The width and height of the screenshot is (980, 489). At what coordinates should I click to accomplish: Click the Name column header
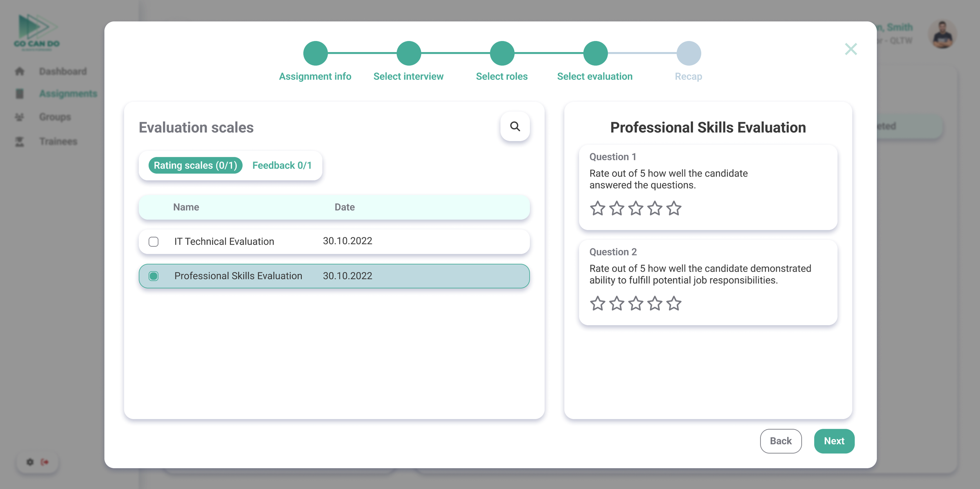pyautogui.click(x=186, y=207)
